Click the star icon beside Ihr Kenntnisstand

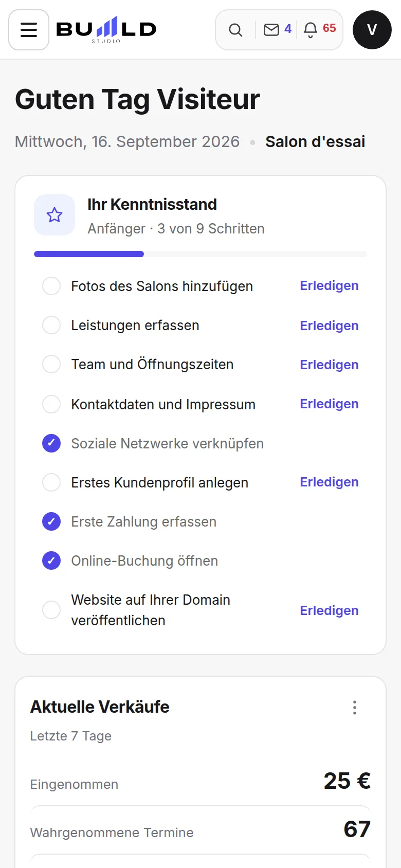(x=54, y=215)
